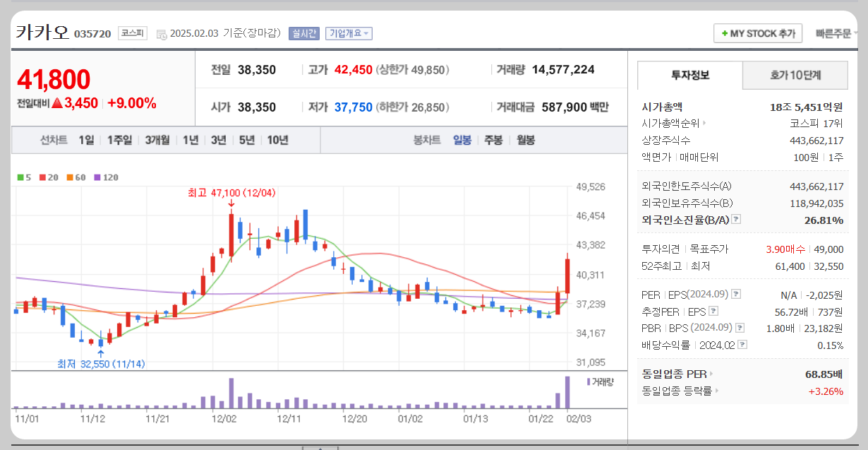Click the green 5-day moving average legend
This screenshot has height=450, width=868.
pyautogui.click(x=25, y=177)
